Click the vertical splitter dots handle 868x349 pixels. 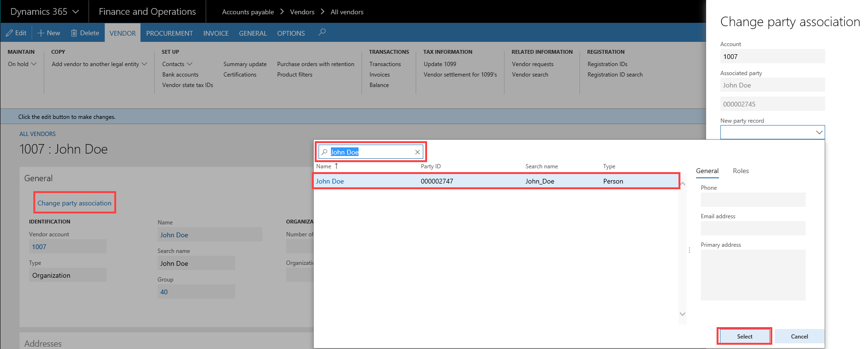point(689,250)
